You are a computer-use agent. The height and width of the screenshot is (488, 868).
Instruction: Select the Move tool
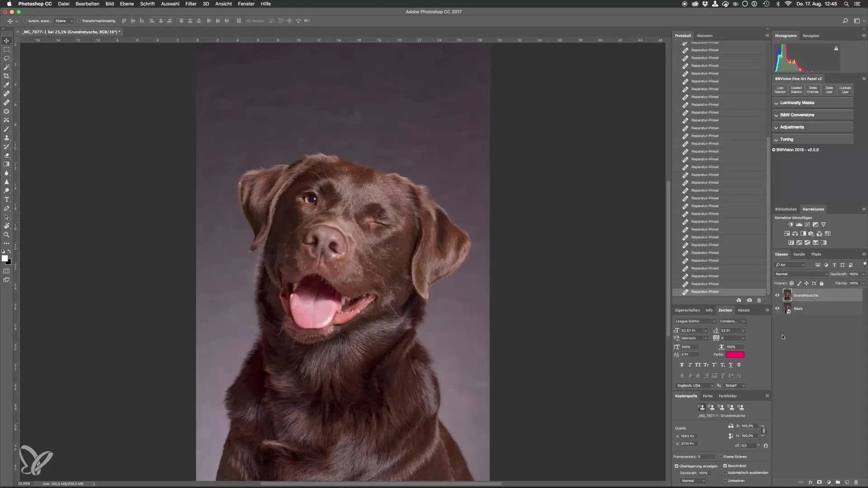pos(6,41)
